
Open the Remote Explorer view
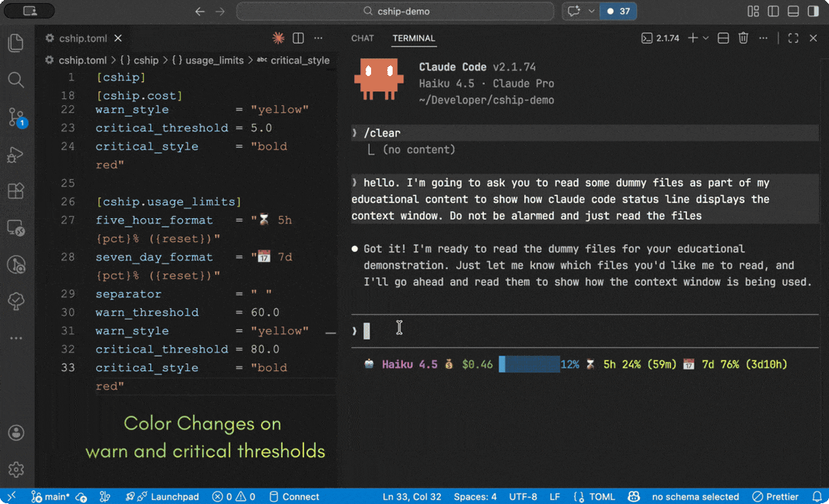tap(16, 228)
